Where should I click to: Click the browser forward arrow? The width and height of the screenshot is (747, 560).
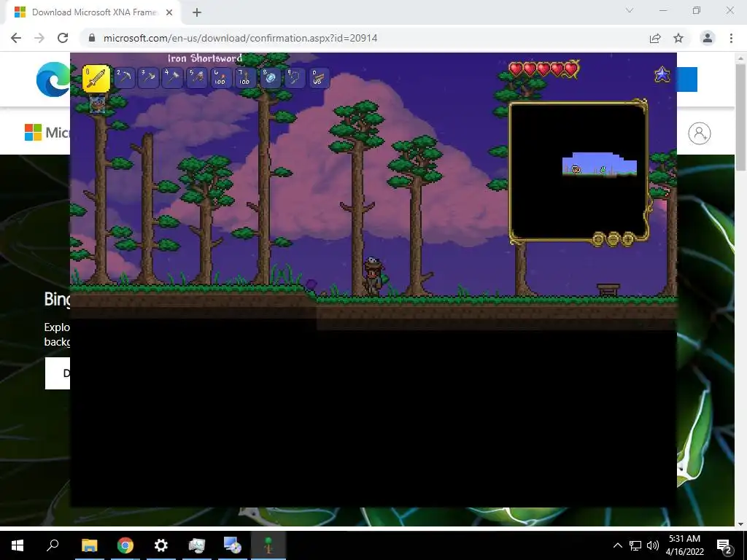click(39, 38)
